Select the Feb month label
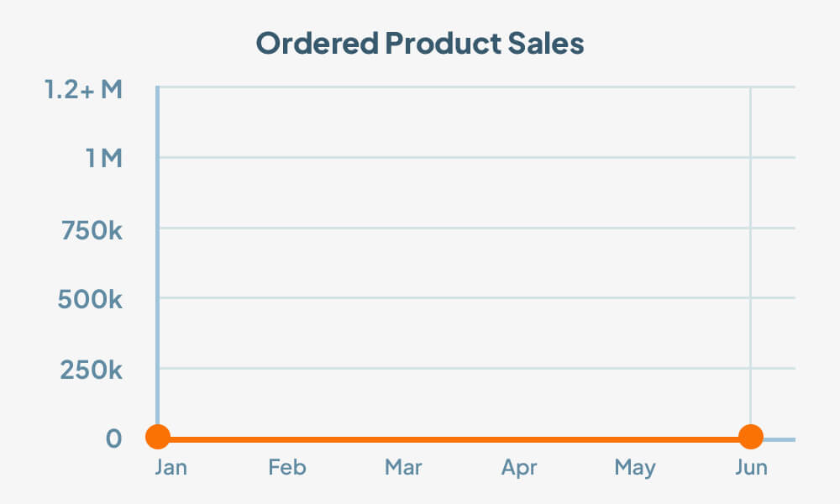 (x=287, y=468)
